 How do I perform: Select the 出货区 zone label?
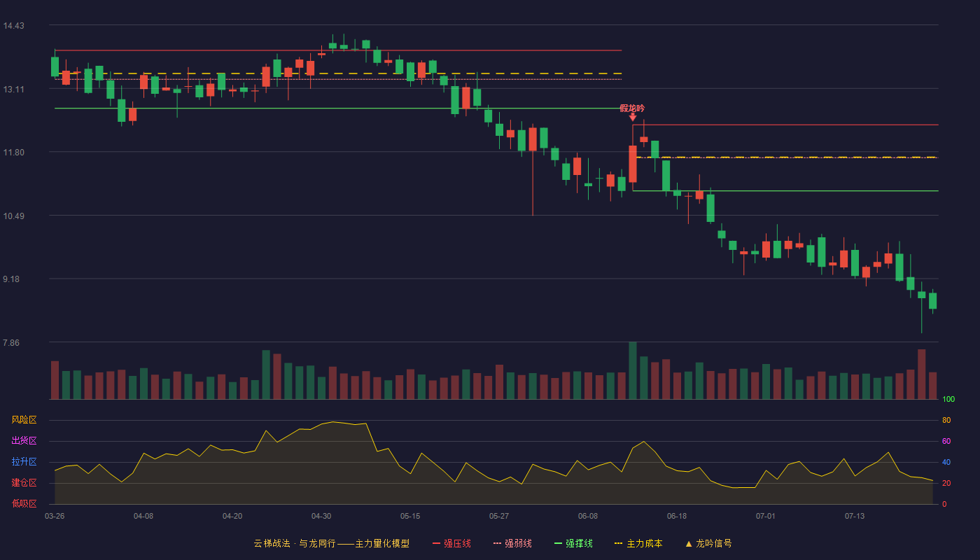(x=24, y=441)
